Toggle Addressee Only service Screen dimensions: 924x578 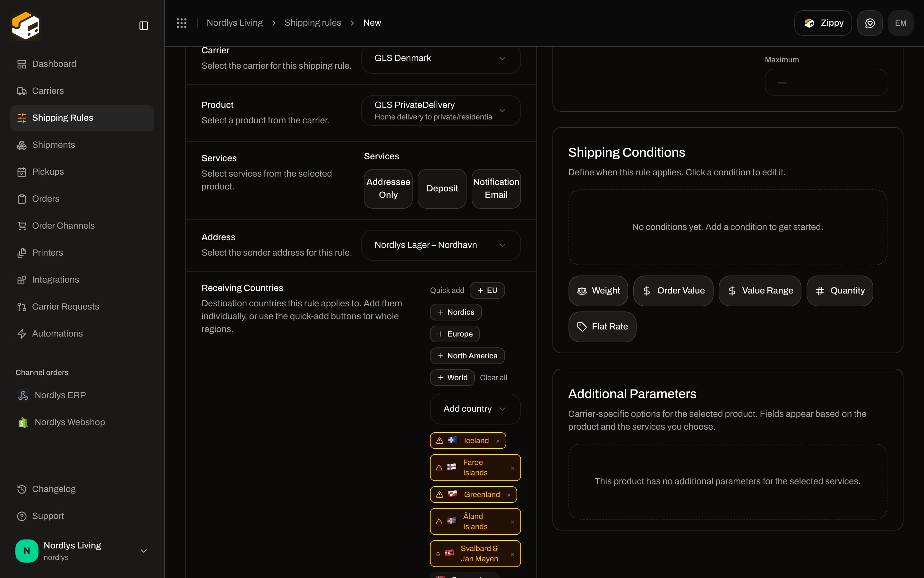pyautogui.click(x=388, y=189)
